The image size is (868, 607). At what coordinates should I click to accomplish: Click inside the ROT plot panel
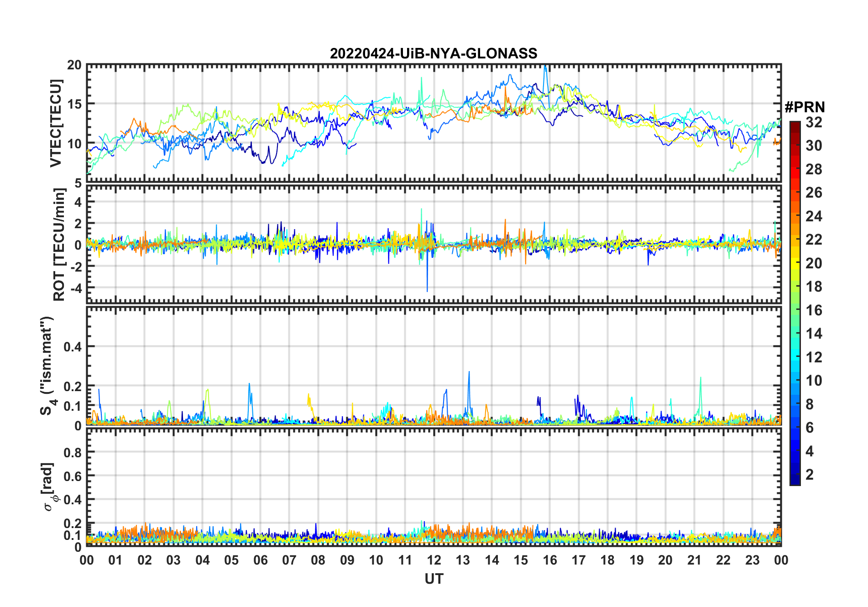point(434,244)
